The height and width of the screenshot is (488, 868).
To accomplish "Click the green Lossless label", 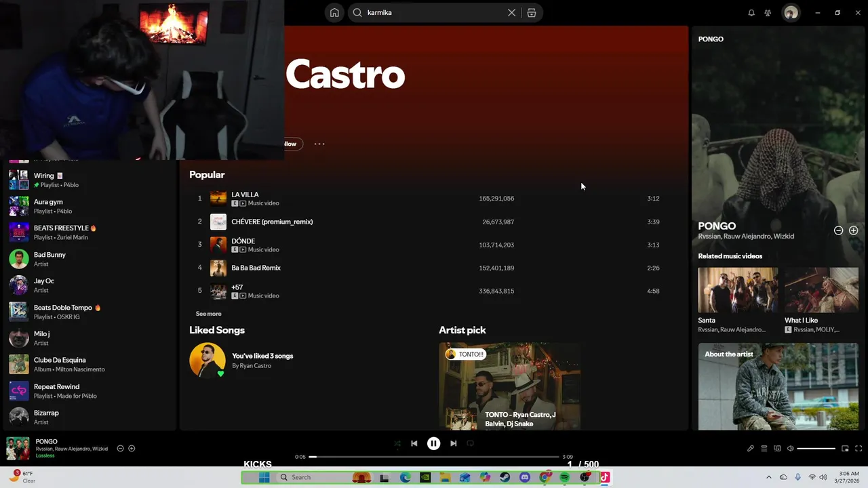I will point(45,455).
